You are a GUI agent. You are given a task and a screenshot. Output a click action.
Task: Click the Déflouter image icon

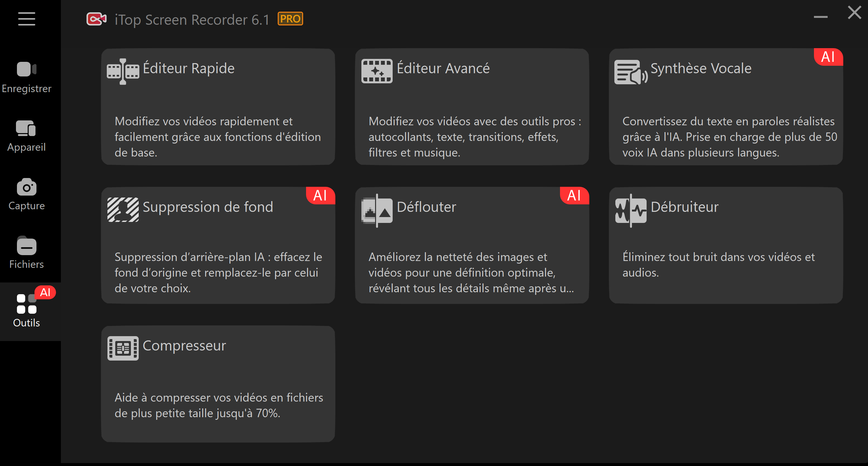coord(377,211)
